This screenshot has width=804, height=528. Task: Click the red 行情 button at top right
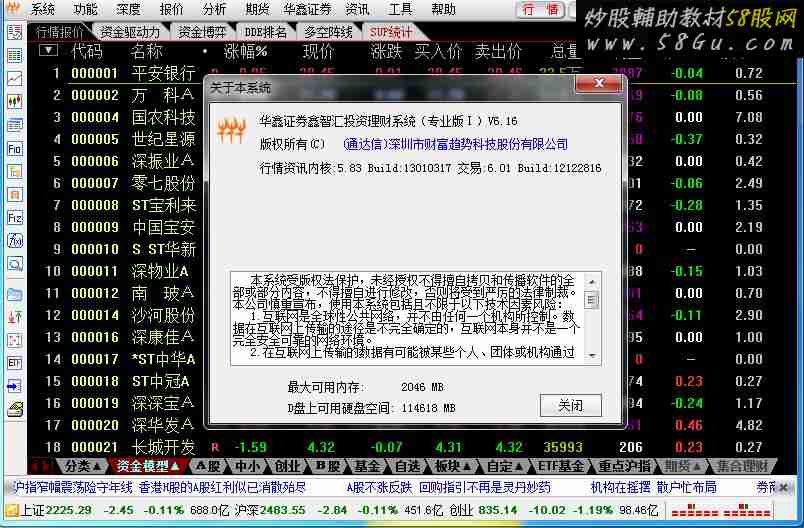pyautogui.click(x=541, y=9)
